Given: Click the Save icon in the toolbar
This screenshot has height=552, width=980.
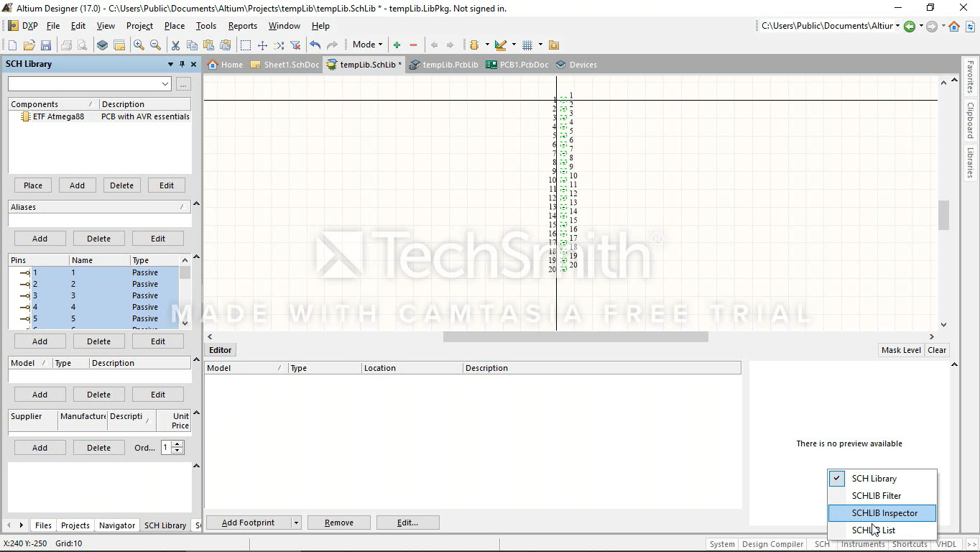Looking at the screenshot, I should 45,45.
